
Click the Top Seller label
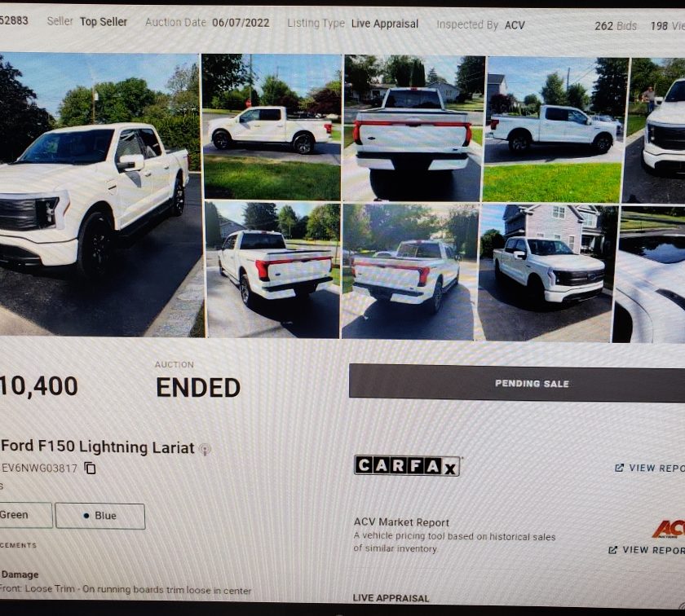104,21
